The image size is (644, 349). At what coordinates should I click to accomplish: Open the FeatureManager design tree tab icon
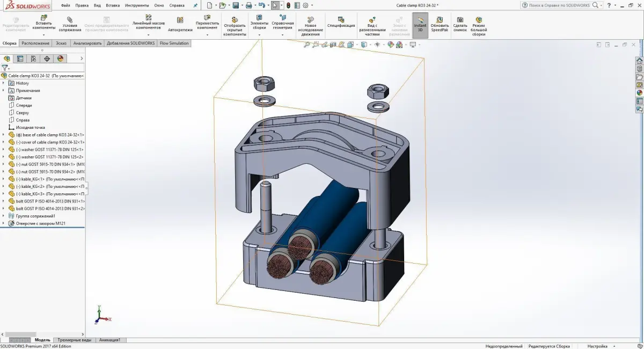(8, 59)
